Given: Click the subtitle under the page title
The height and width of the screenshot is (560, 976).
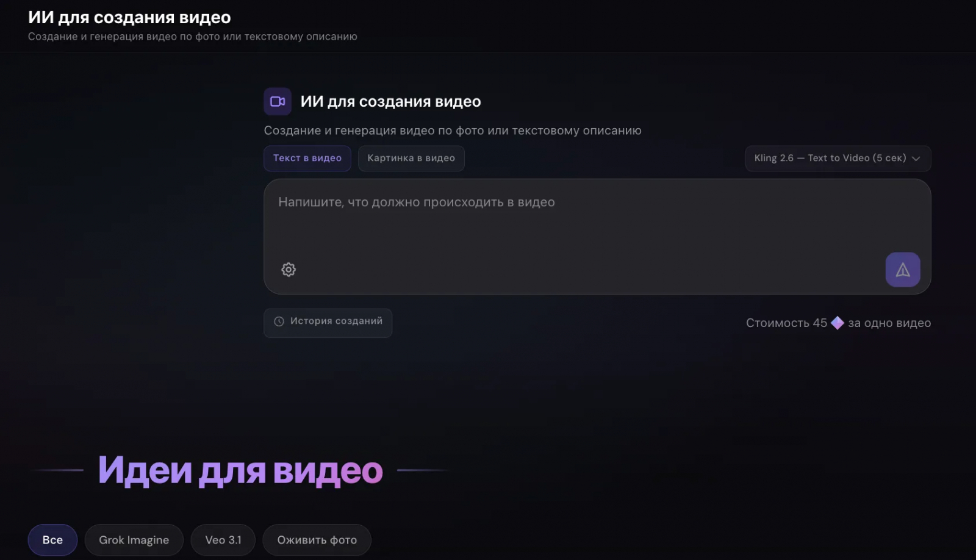Looking at the screenshot, I should 193,37.
